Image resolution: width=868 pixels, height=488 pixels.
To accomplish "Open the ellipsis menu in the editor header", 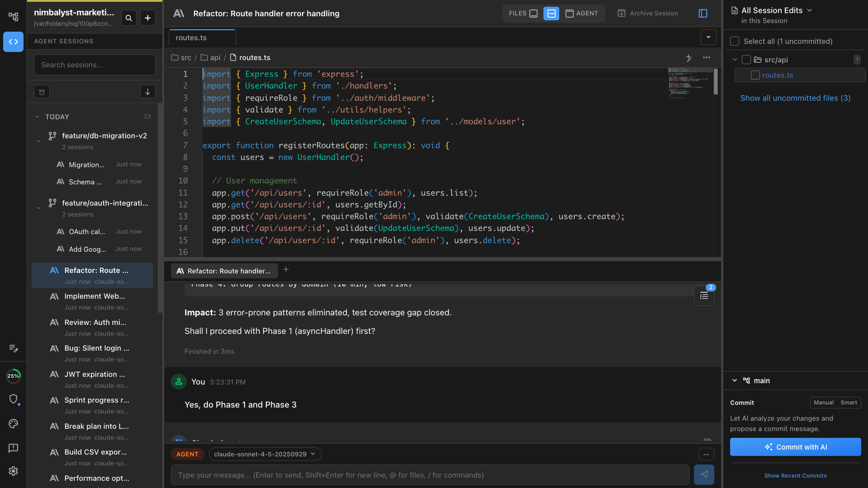I will pyautogui.click(x=707, y=58).
